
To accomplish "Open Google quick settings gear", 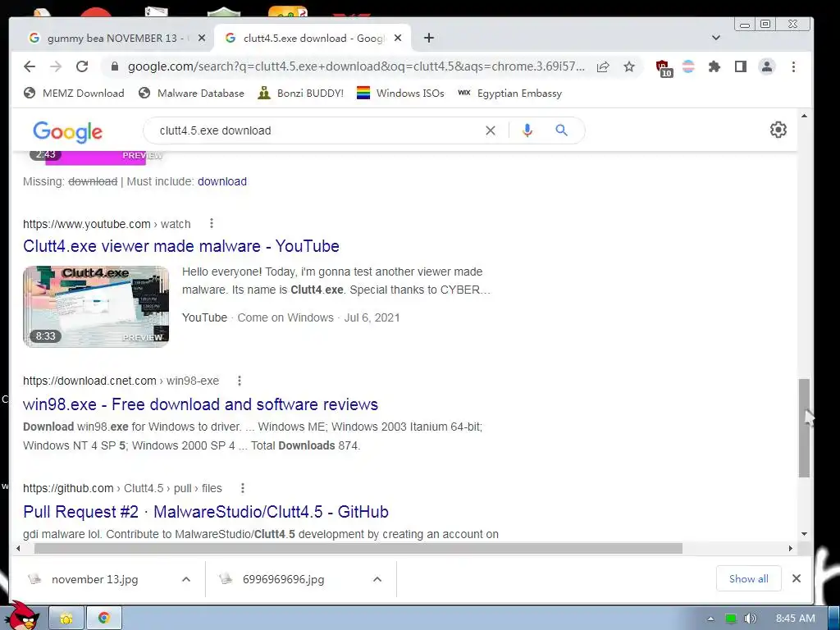I will (778, 130).
